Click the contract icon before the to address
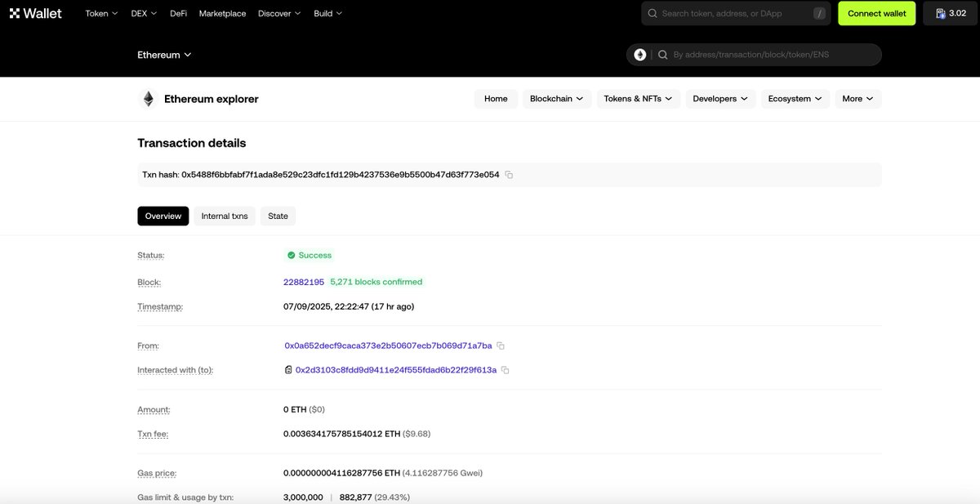The width and height of the screenshot is (980, 504). click(x=288, y=370)
